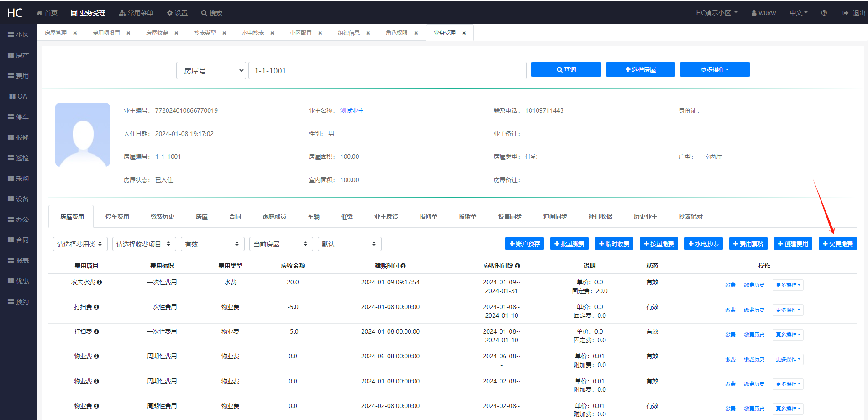
Task: Expand the 请选择收费项目 dropdown
Action: point(144,244)
